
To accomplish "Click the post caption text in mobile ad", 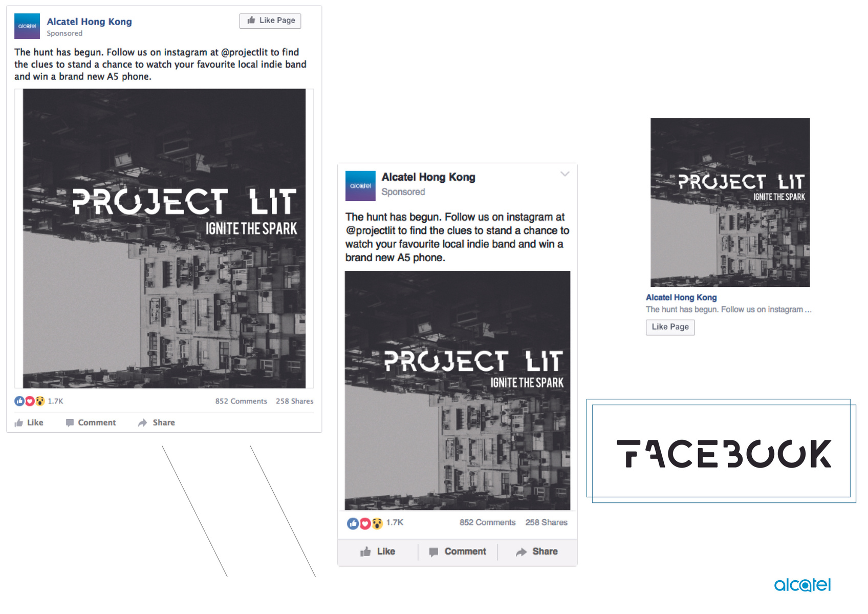I will coord(458,237).
